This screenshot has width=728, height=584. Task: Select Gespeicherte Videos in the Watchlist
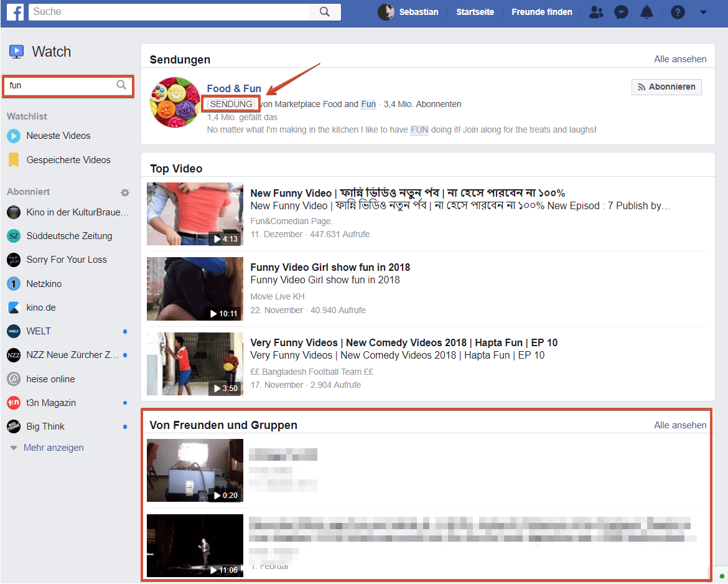(x=68, y=160)
